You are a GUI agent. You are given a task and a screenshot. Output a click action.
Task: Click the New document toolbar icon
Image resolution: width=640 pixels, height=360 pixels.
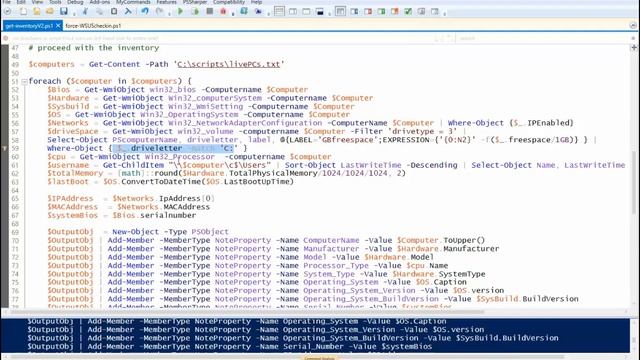point(23,11)
